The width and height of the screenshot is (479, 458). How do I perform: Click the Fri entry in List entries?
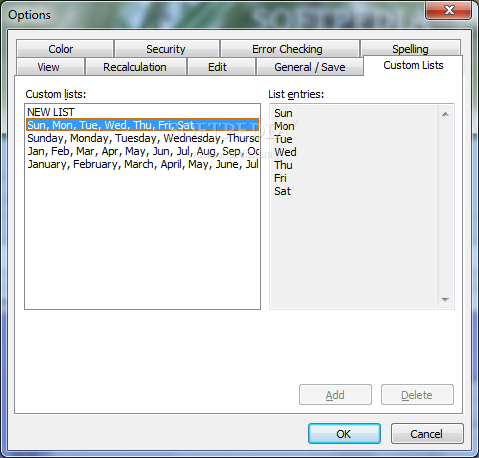tap(280, 178)
